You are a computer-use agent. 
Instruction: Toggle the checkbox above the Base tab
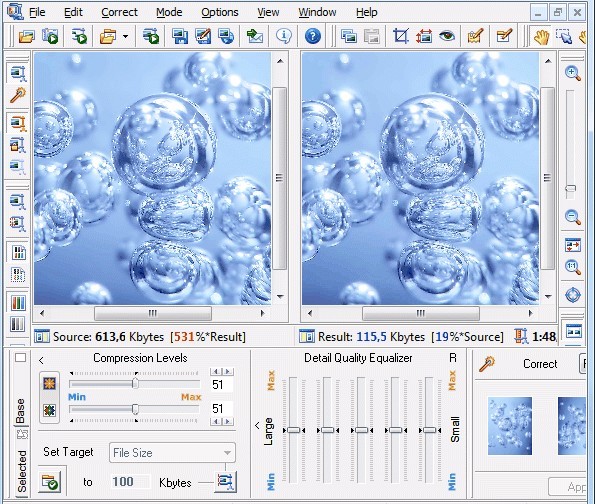(20, 358)
